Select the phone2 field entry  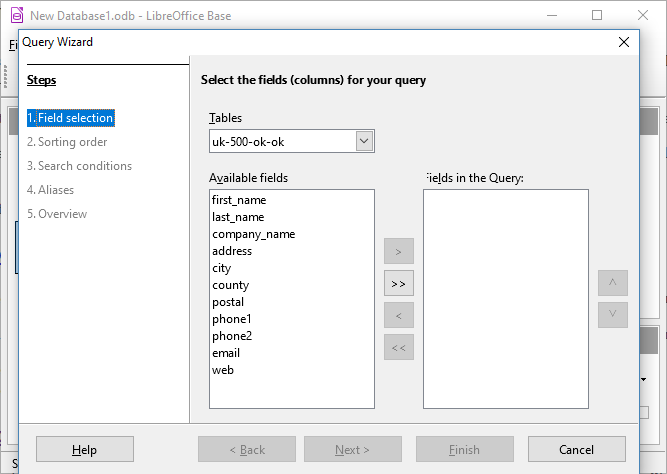click(x=232, y=336)
